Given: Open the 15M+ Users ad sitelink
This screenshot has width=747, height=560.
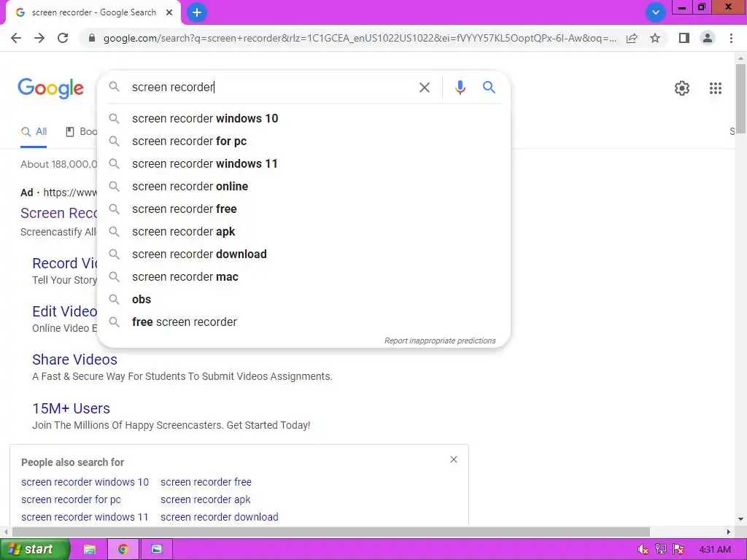Looking at the screenshot, I should 71,408.
